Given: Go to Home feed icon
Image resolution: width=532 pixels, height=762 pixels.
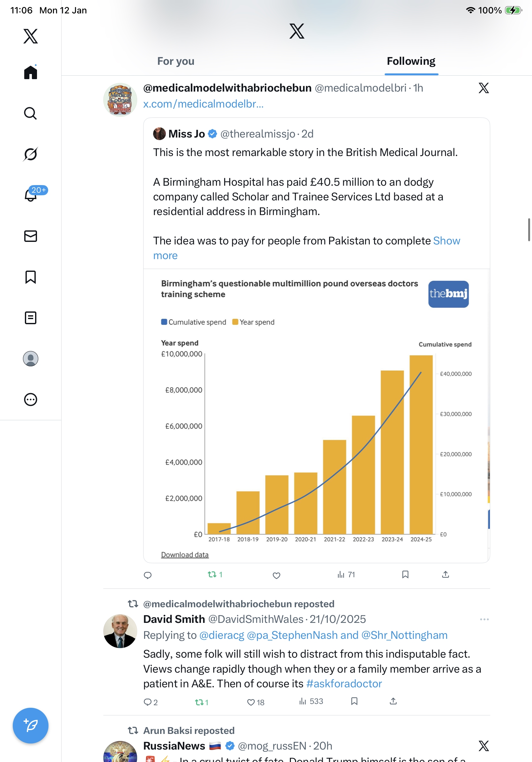Looking at the screenshot, I should [31, 72].
